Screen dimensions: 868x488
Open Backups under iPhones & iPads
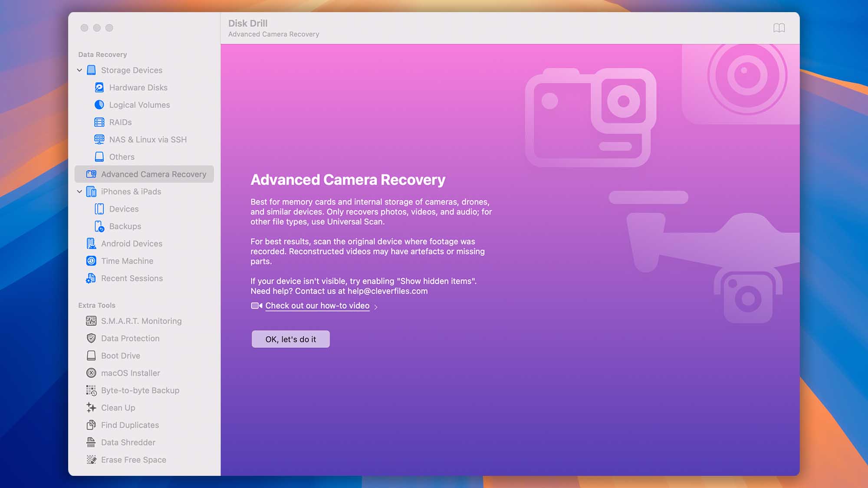point(144,226)
